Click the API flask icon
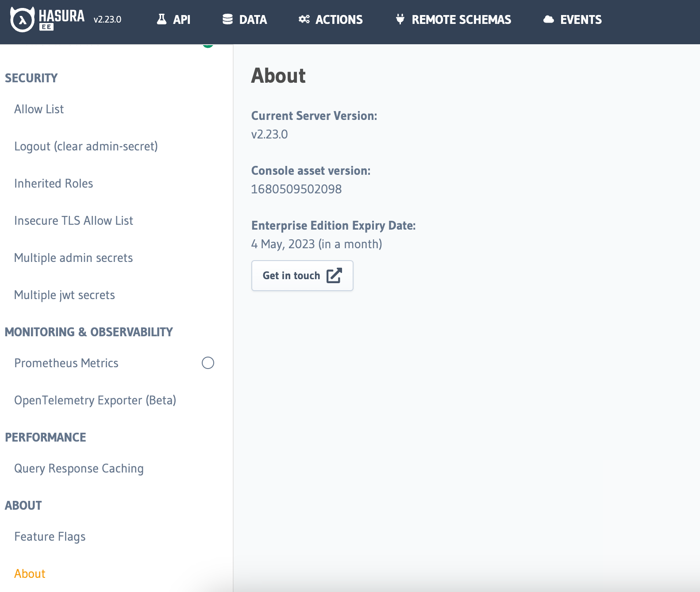Image resolution: width=700 pixels, height=592 pixels. (x=162, y=19)
